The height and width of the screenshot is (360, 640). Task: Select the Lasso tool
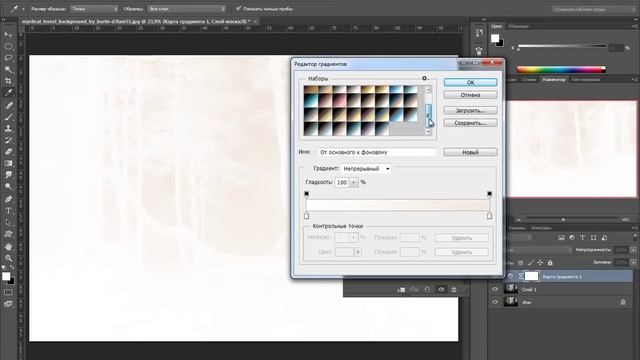8,58
